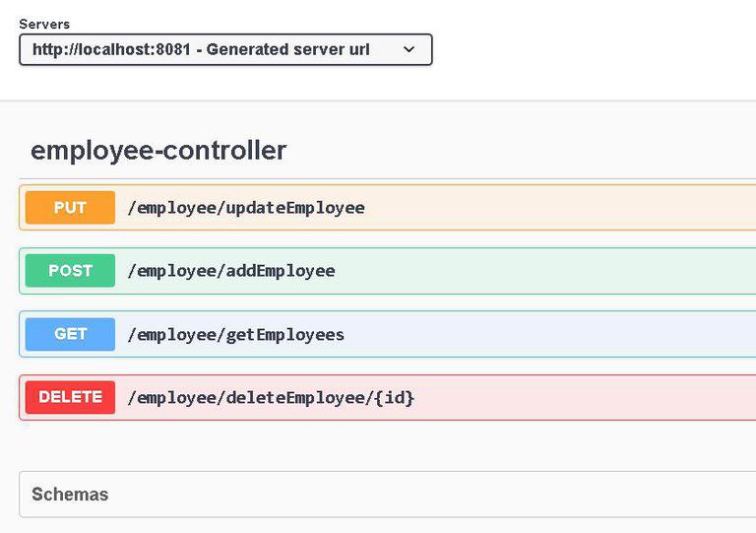This screenshot has width=756, height=533.
Task: Expand the /employee/updateEmployee endpoint path
Action: click(x=246, y=208)
